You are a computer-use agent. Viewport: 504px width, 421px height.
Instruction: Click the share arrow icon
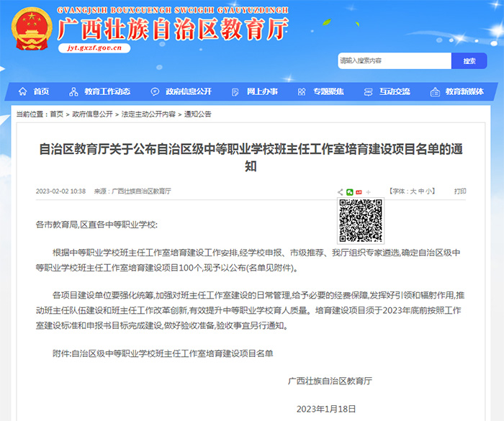coord(341,192)
